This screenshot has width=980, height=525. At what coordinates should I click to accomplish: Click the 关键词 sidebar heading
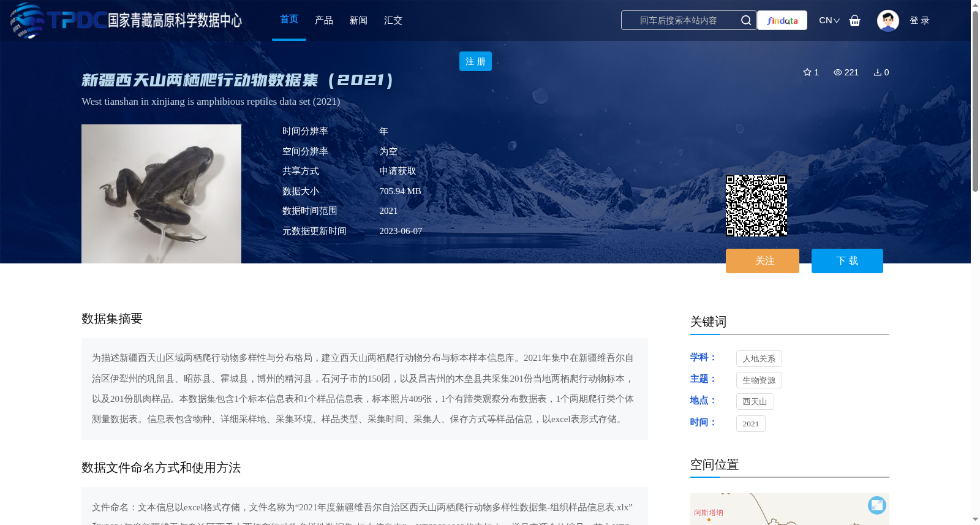(x=708, y=322)
